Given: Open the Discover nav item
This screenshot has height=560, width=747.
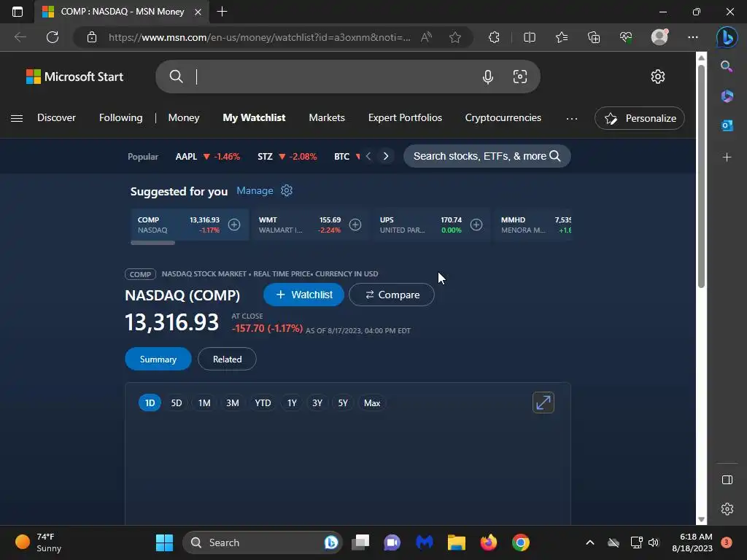Looking at the screenshot, I should tap(56, 117).
